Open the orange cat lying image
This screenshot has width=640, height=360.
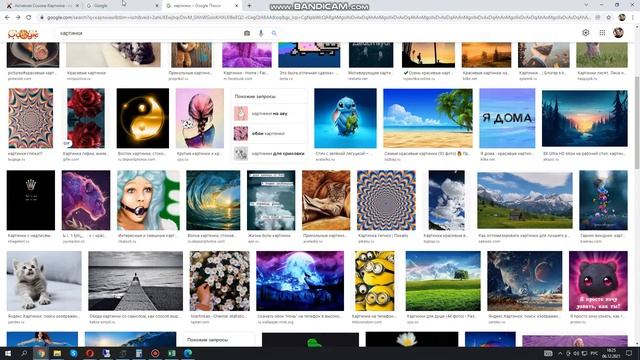326,200
